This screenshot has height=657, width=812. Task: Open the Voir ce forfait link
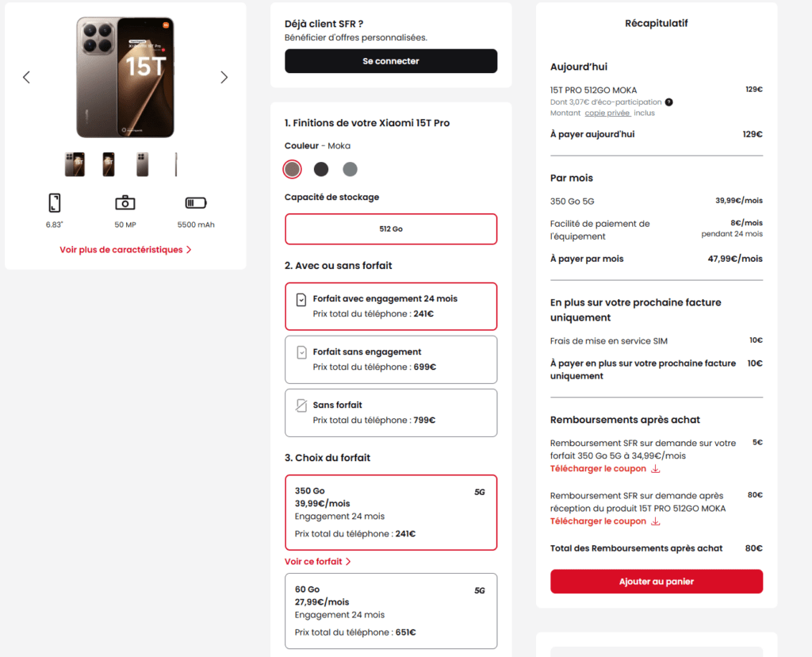(x=317, y=562)
